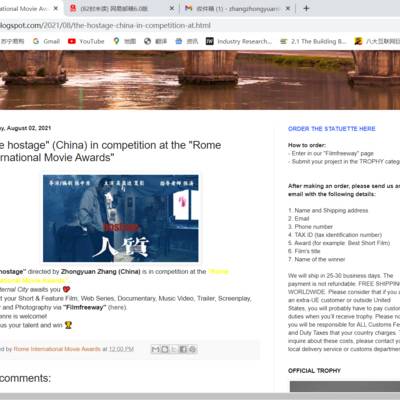400x400 pixels.
Task: Share post to Facebook
Action: click(183, 349)
